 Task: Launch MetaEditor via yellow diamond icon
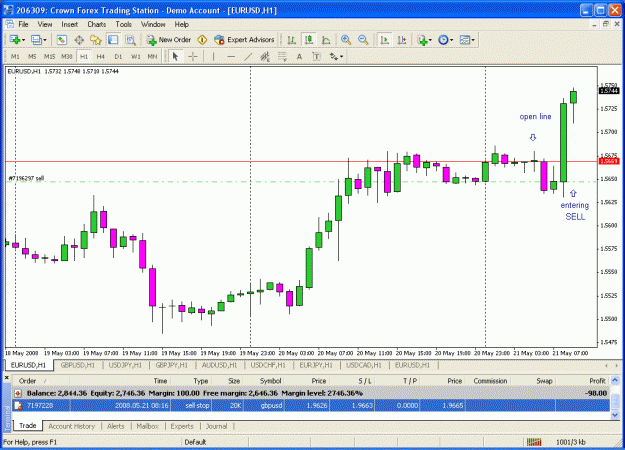coord(202,40)
